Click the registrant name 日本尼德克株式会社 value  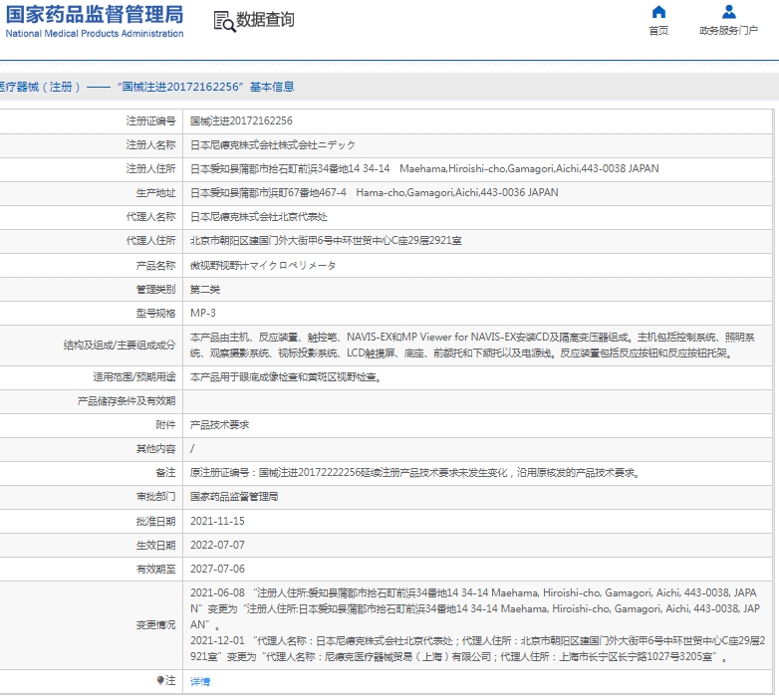point(273,145)
